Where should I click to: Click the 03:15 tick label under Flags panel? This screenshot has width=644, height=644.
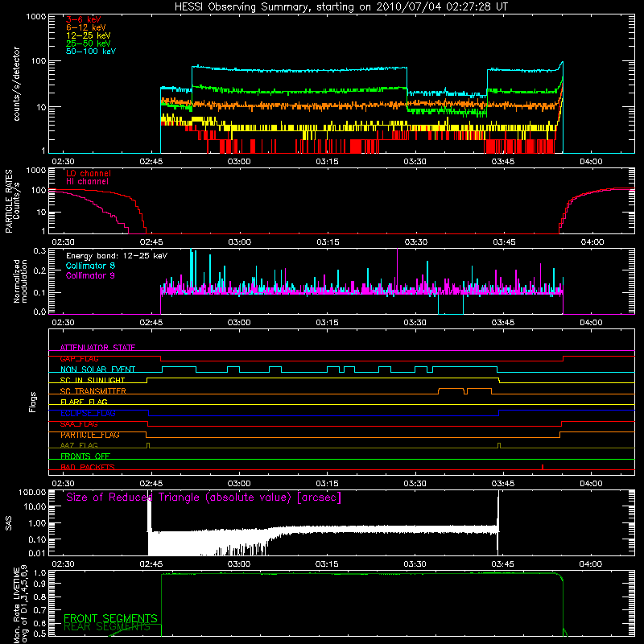327,484
